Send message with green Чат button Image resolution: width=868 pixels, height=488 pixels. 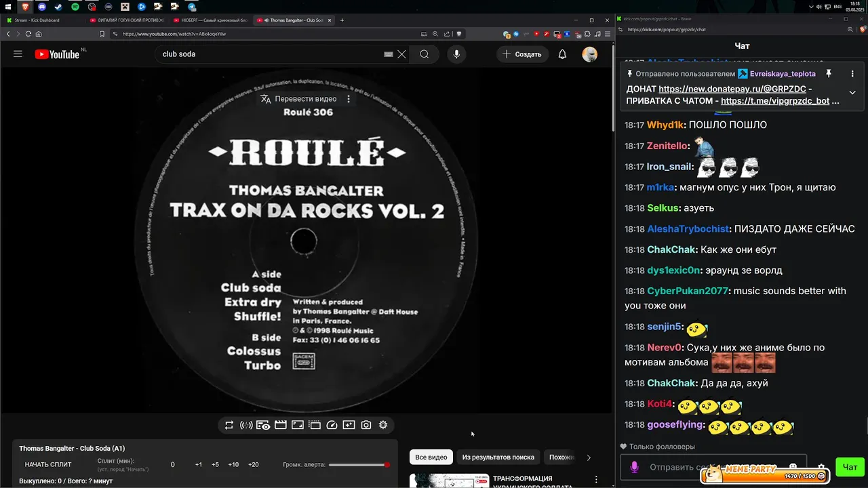tap(850, 466)
